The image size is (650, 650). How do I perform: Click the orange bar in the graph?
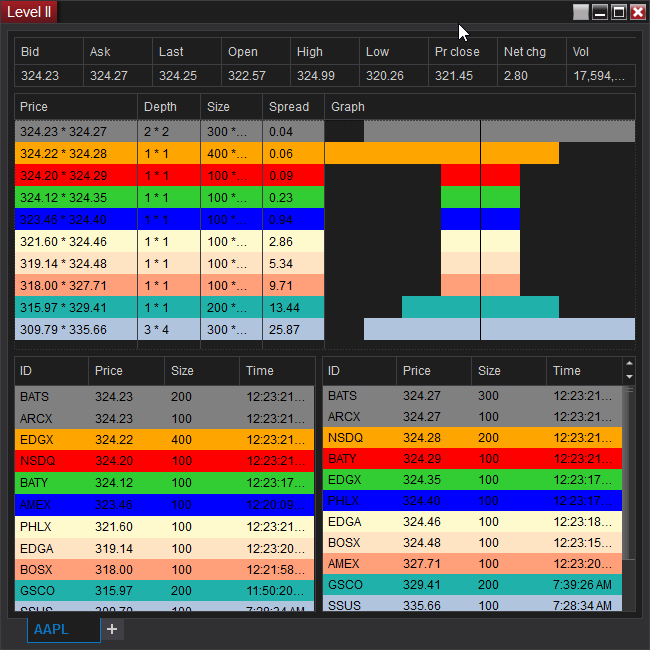click(441, 153)
